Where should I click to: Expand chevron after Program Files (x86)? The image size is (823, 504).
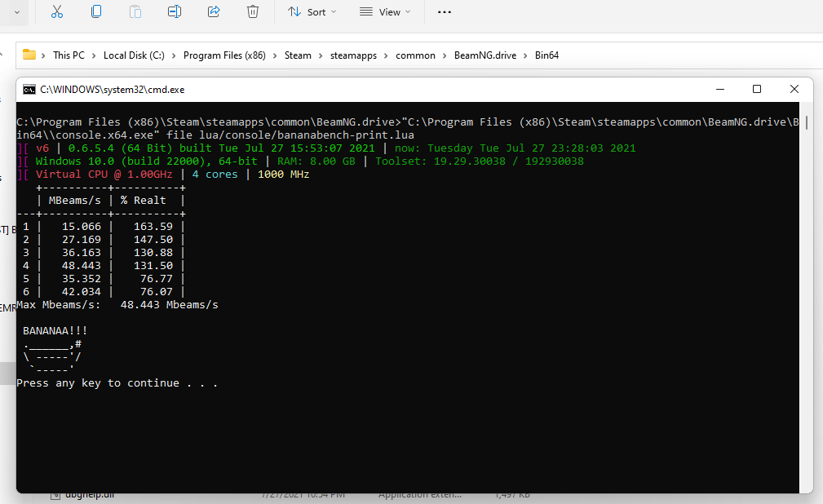click(x=275, y=55)
